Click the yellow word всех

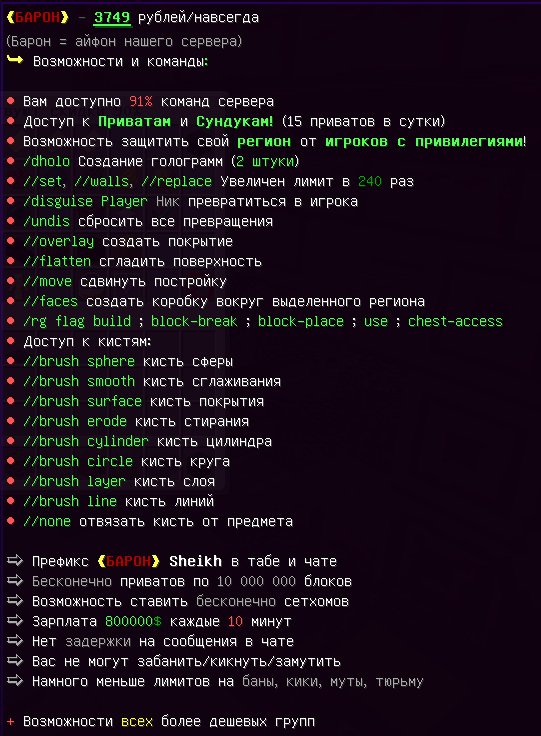[137, 721]
